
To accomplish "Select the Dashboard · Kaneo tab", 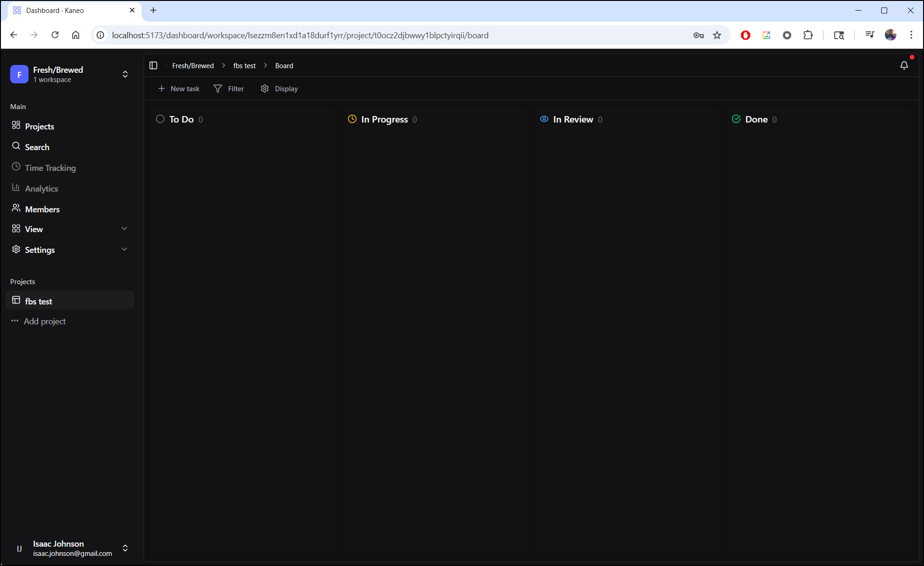I will point(75,10).
